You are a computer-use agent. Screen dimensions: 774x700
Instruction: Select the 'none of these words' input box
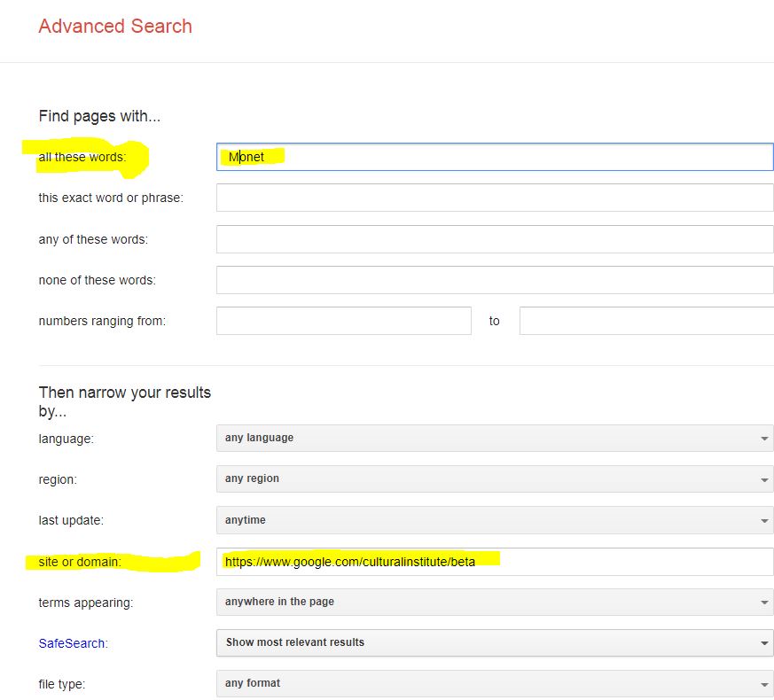495,280
